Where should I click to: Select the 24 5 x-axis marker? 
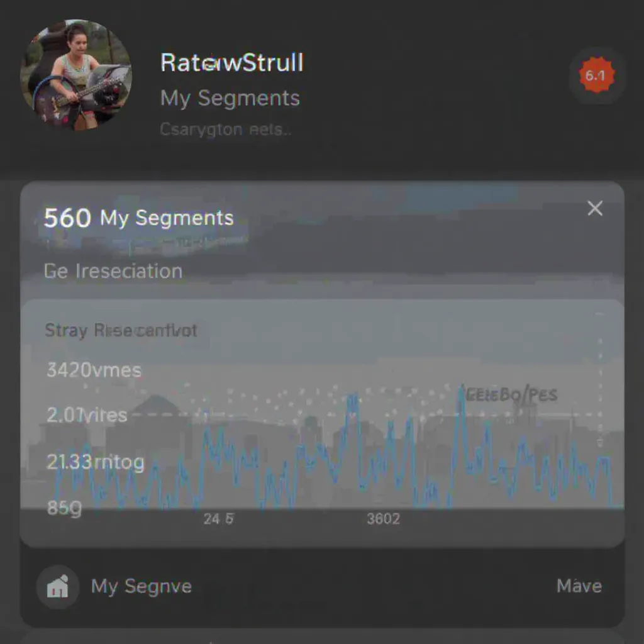click(218, 519)
